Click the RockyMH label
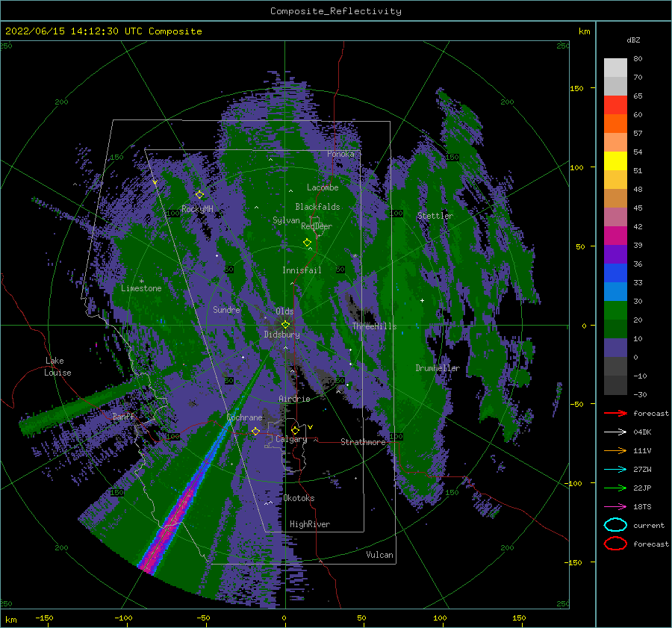672x628 pixels. coord(197,209)
